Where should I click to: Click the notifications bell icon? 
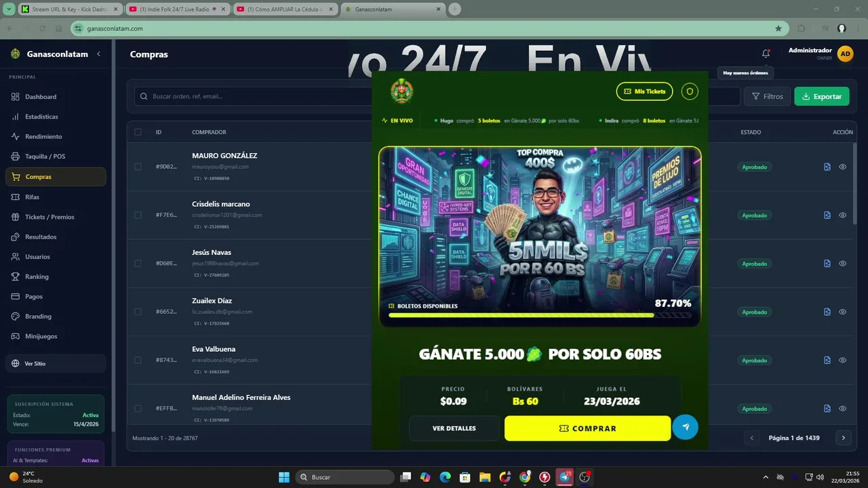pyautogui.click(x=766, y=54)
